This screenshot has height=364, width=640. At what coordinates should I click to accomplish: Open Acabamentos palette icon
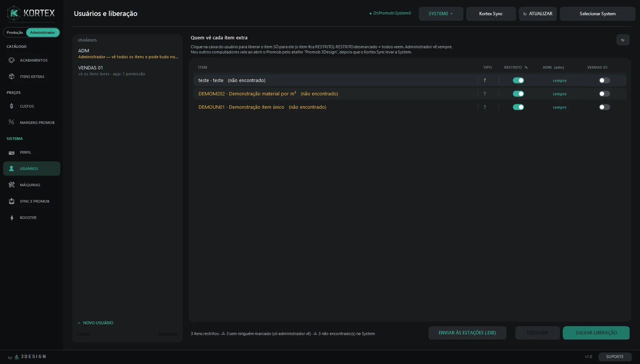pos(12,60)
